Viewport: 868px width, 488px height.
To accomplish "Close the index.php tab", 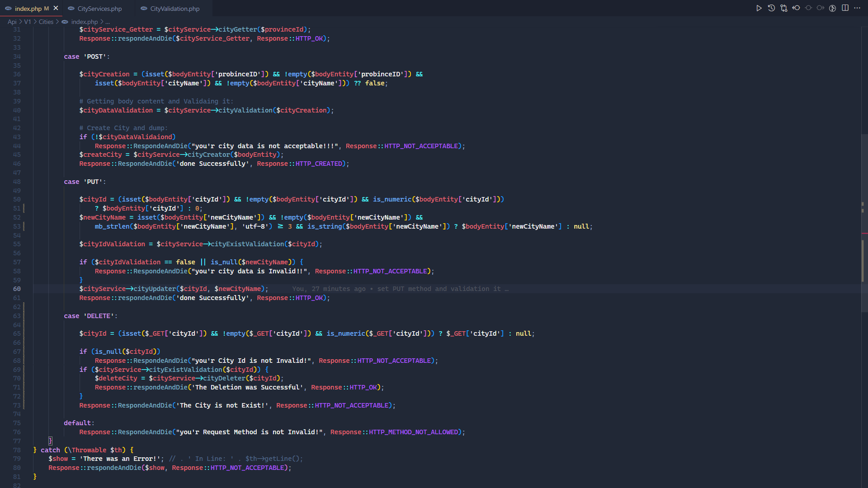I will tap(56, 8).
